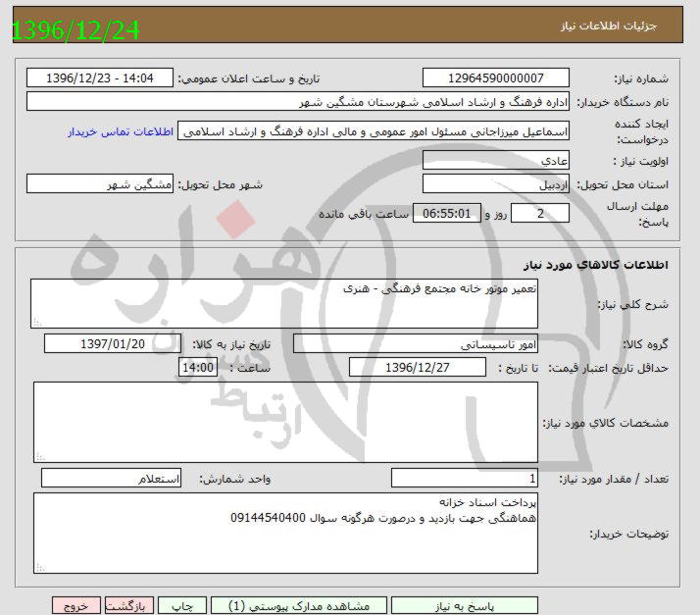The width and height of the screenshot is (700, 615).
Task: Select the شماره نیاز field 12964590000007
Action: (x=495, y=77)
